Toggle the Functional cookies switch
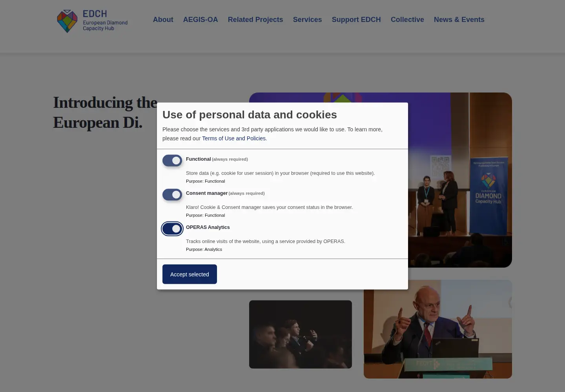Viewport: 565px width, 392px height. (x=172, y=160)
